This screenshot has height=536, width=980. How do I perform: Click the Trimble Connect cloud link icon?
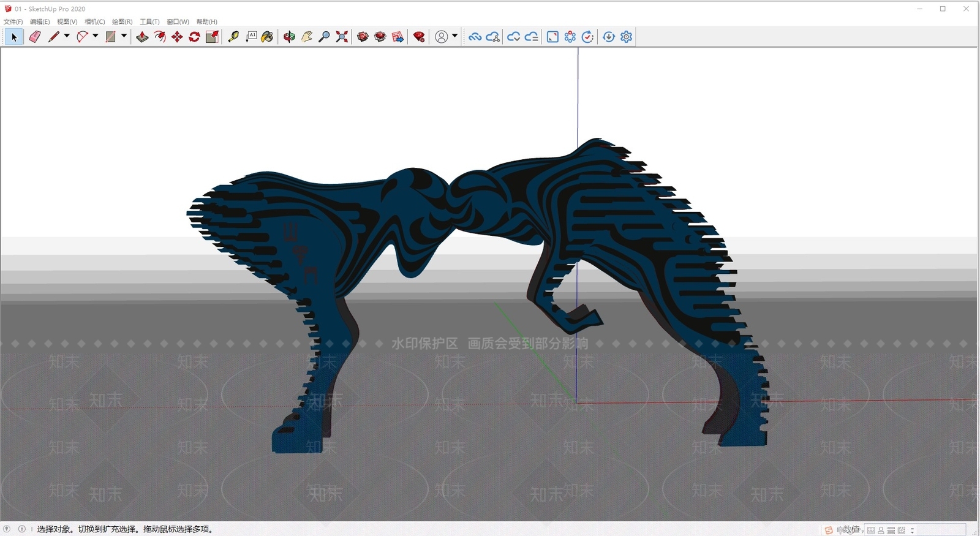pos(475,37)
